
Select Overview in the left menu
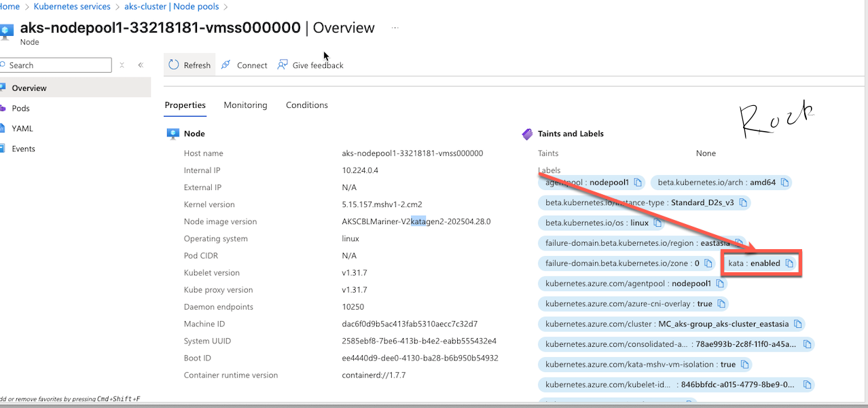[75, 88]
